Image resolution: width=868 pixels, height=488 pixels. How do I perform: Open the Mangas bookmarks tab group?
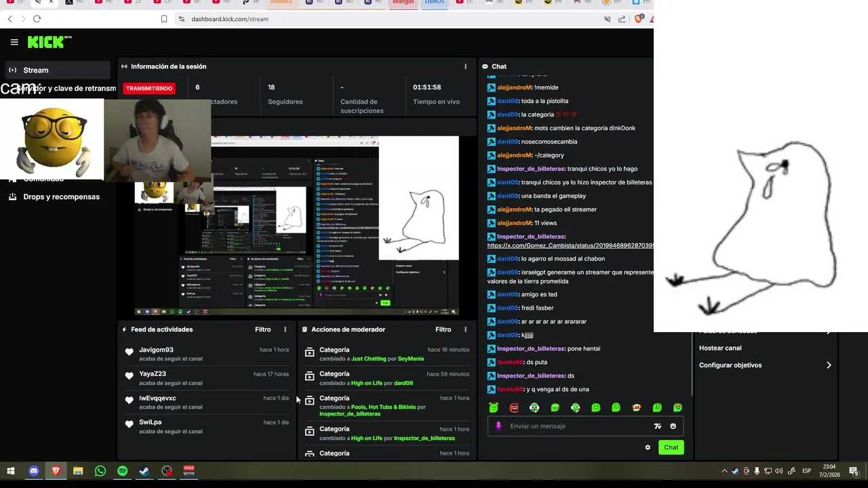pyautogui.click(x=403, y=2)
